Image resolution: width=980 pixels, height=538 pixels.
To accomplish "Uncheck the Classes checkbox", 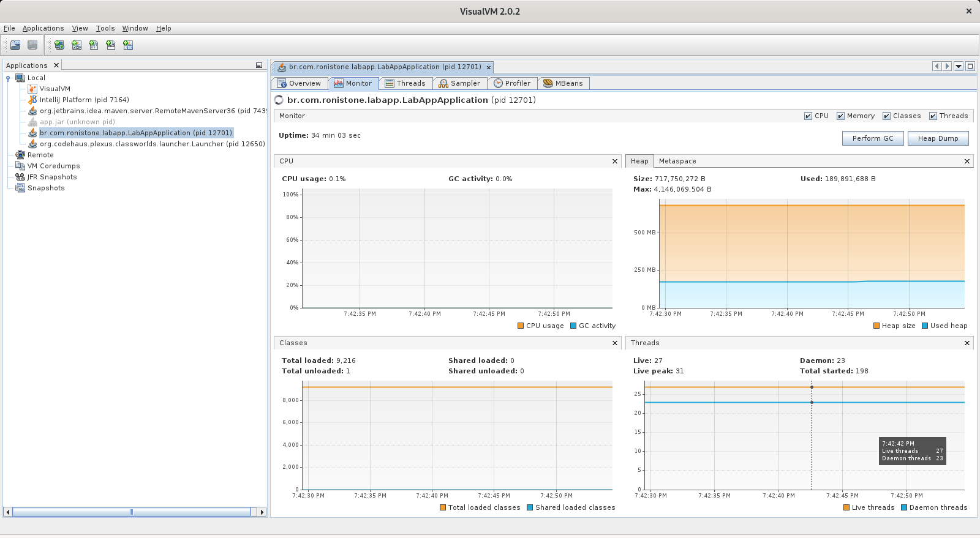I will [x=886, y=116].
